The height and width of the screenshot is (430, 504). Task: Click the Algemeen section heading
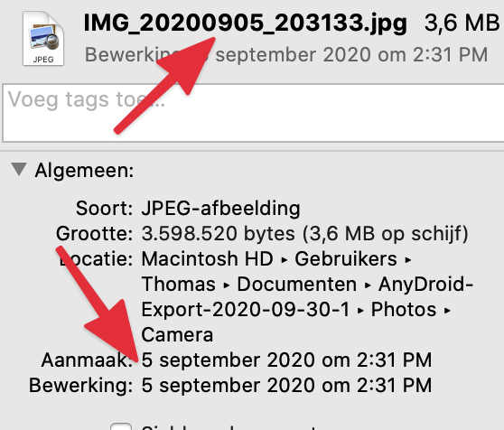click(84, 170)
